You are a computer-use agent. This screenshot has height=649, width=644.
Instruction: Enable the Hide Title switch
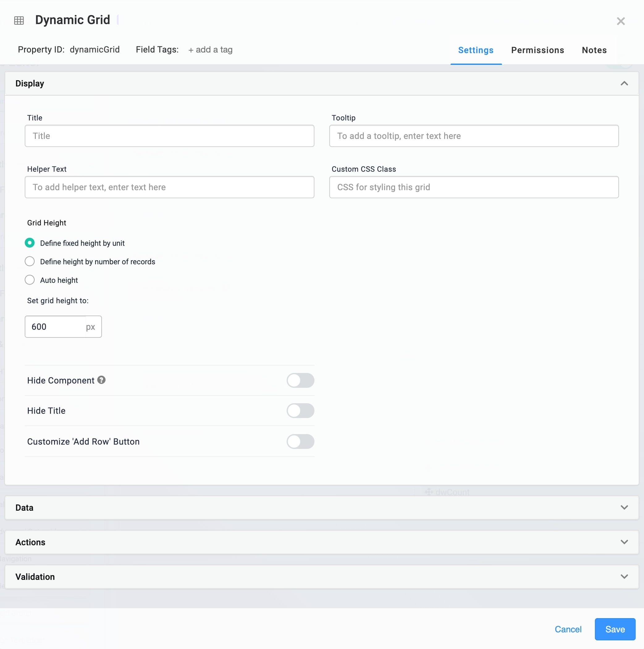[300, 411]
